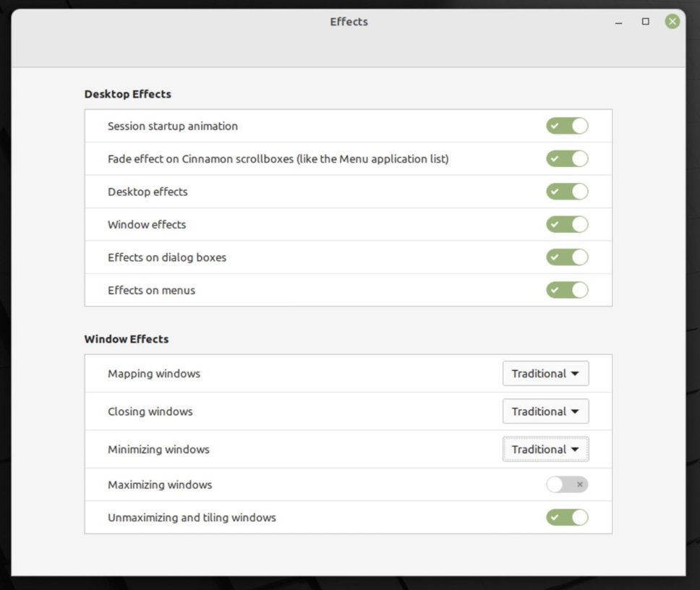The width and height of the screenshot is (700, 590).
Task: Turn off fade effect on Cinnamon scrollboxes
Action: [x=567, y=159]
